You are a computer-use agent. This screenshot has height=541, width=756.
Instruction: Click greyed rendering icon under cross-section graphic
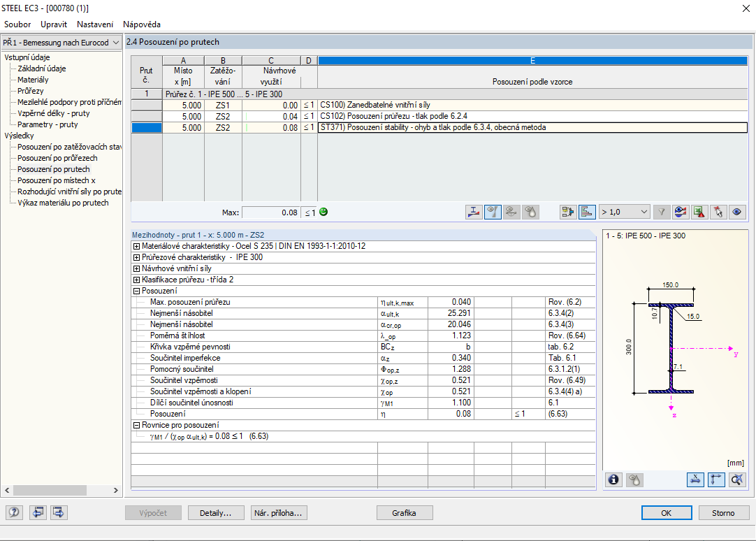pyautogui.click(x=634, y=479)
